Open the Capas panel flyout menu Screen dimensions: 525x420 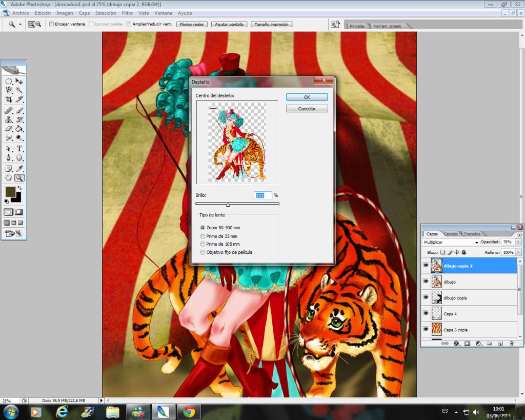pos(520,234)
